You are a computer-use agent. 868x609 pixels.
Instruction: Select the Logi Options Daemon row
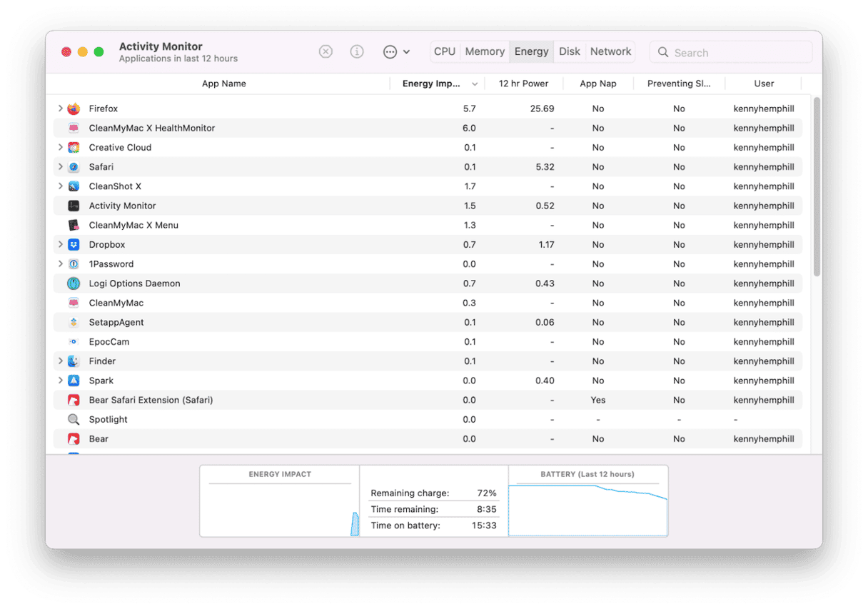click(428, 283)
